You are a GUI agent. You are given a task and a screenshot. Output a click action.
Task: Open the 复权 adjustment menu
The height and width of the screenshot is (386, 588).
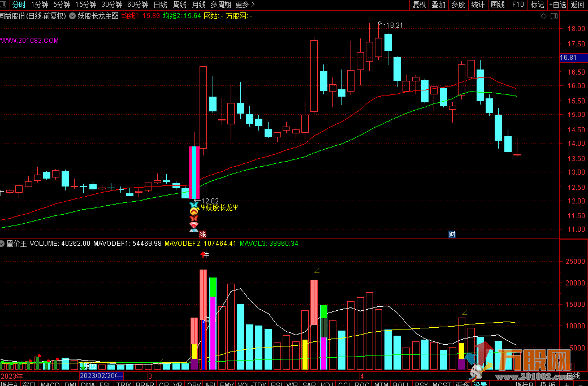tap(419, 5)
